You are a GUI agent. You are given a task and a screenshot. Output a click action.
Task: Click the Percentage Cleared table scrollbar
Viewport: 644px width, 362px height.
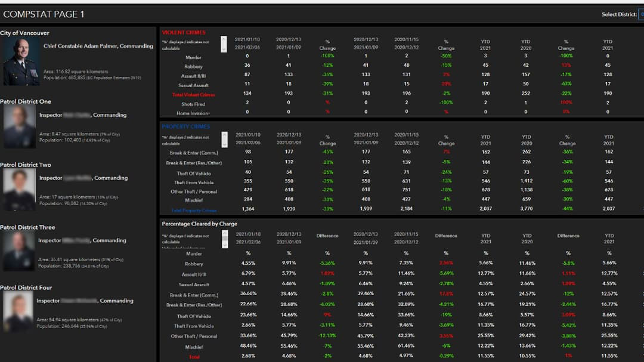tap(224, 239)
